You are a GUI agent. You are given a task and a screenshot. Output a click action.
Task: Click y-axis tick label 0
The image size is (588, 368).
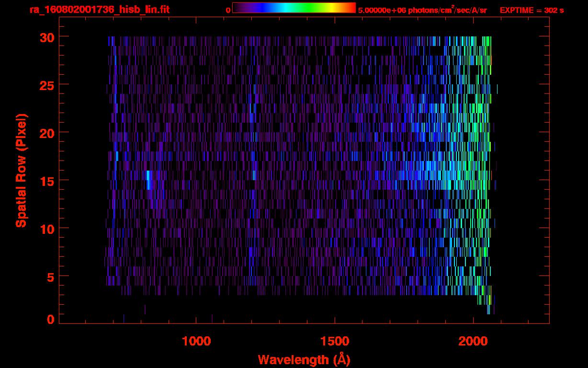pos(50,319)
